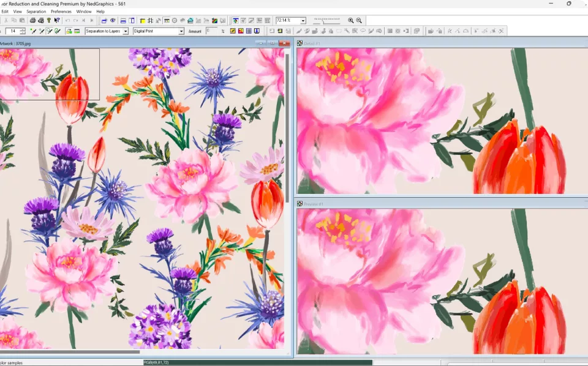This screenshot has width=588, height=366.
Task: Close the Artwork 3705.jpg window
Action: (x=284, y=43)
